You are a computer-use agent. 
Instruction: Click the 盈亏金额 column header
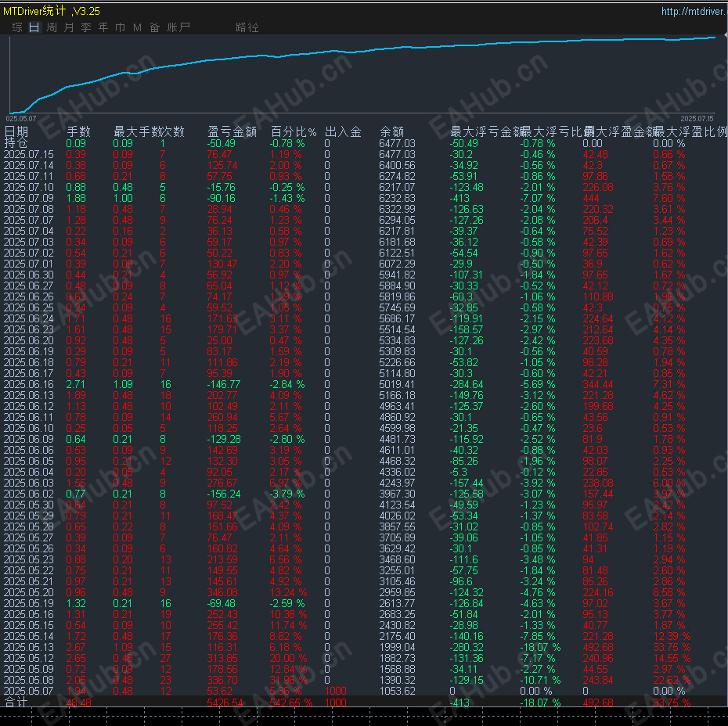pyautogui.click(x=232, y=131)
